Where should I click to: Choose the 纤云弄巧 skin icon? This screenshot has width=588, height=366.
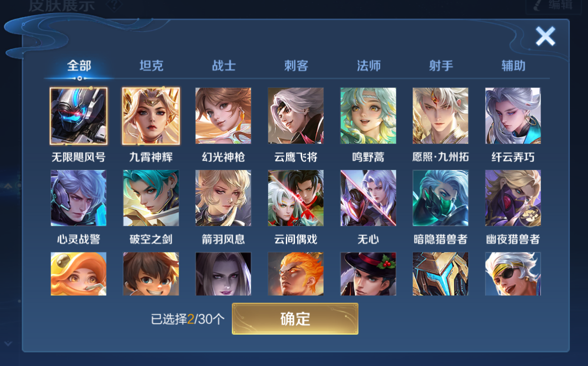coord(513,116)
